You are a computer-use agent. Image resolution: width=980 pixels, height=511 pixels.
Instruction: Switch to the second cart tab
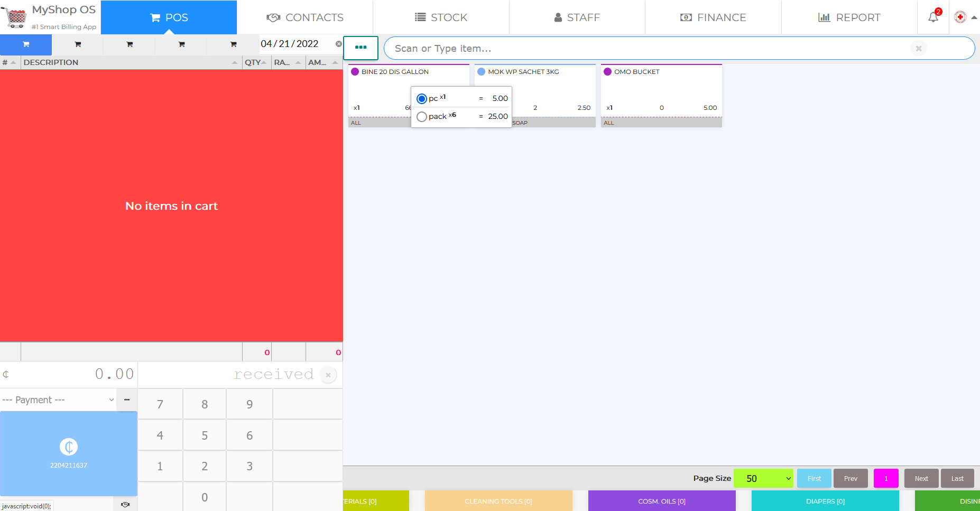pos(77,44)
